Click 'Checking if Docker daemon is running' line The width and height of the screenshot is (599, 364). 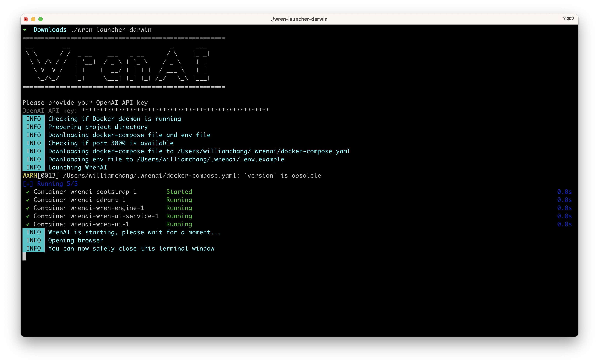(115, 119)
